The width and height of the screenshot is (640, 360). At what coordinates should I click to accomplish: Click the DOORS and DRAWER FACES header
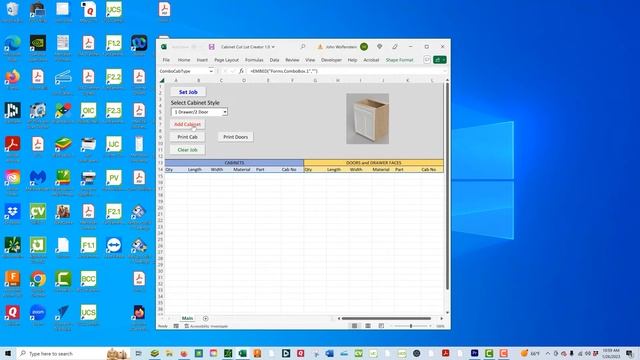point(373,162)
